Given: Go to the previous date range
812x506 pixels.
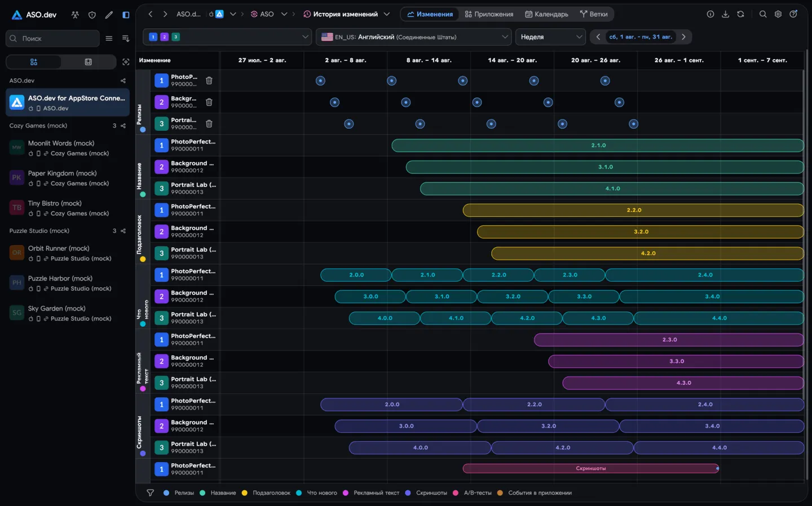Looking at the screenshot, I should coord(598,37).
